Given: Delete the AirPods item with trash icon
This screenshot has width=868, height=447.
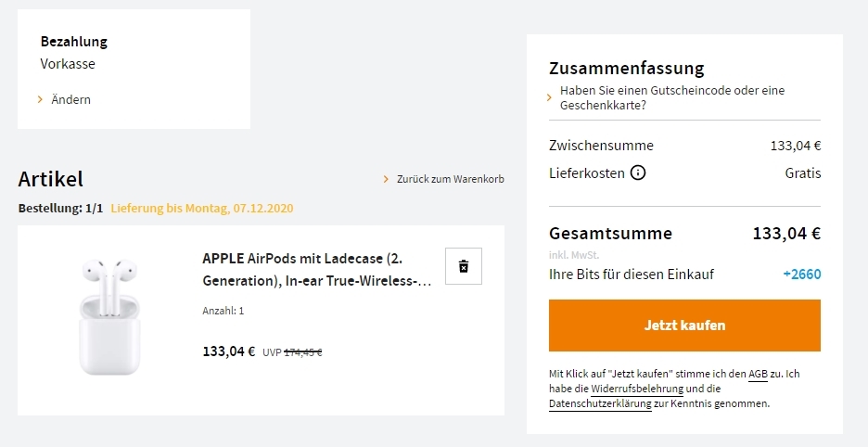Looking at the screenshot, I should (x=464, y=266).
